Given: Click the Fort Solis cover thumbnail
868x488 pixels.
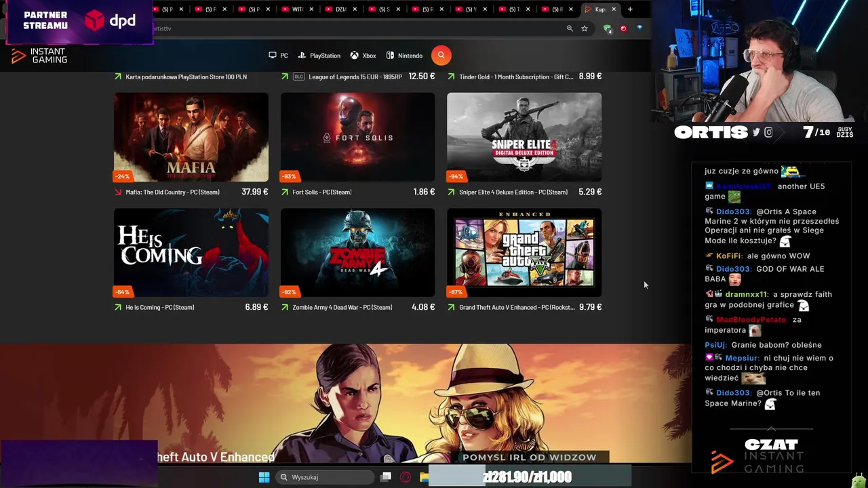Looking at the screenshot, I should (358, 138).
